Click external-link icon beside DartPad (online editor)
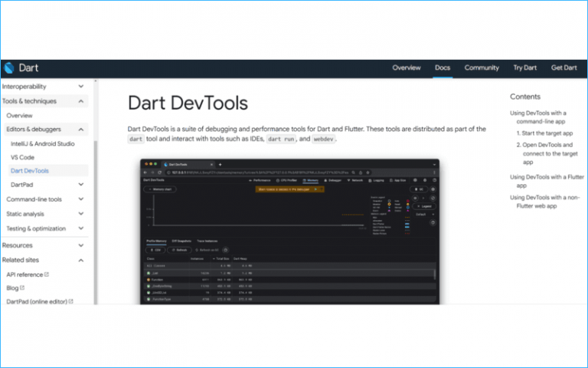The width and height of the screenshot is (588, 368). [70, 301]
